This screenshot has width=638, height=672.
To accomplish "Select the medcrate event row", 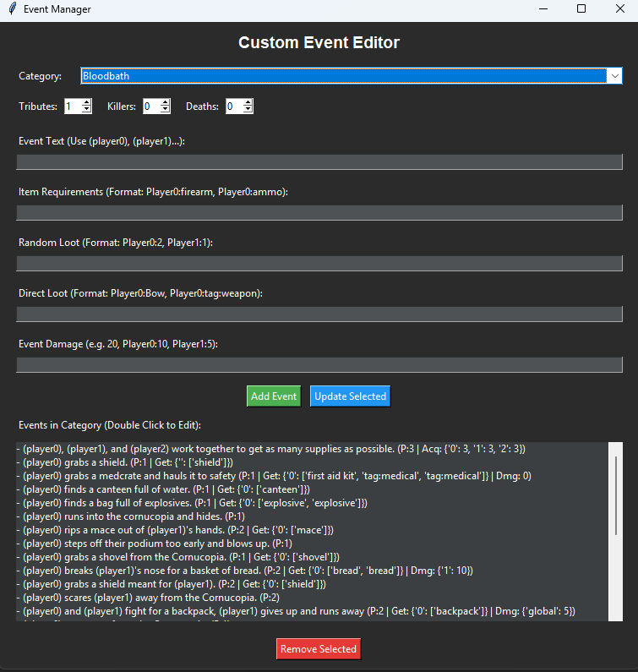I will click(312, 476).
